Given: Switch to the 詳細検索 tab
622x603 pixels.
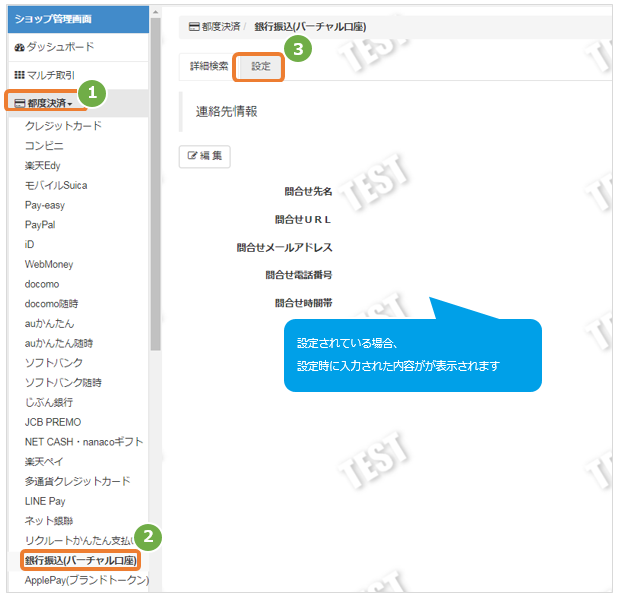Looking at the screenshot, I should 209,66.
